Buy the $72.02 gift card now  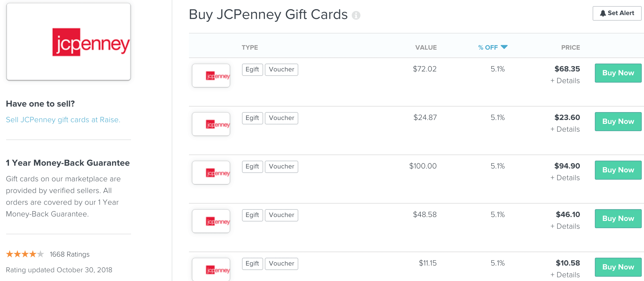tap(618, 73)
